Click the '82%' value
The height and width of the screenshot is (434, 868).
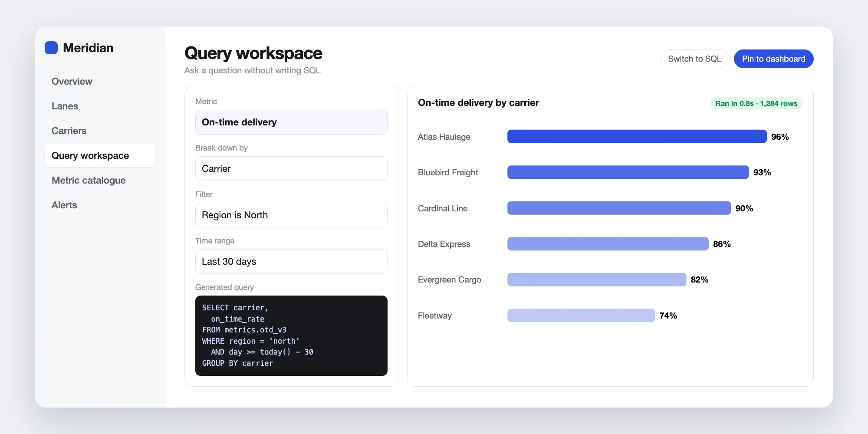coord(700,279)
